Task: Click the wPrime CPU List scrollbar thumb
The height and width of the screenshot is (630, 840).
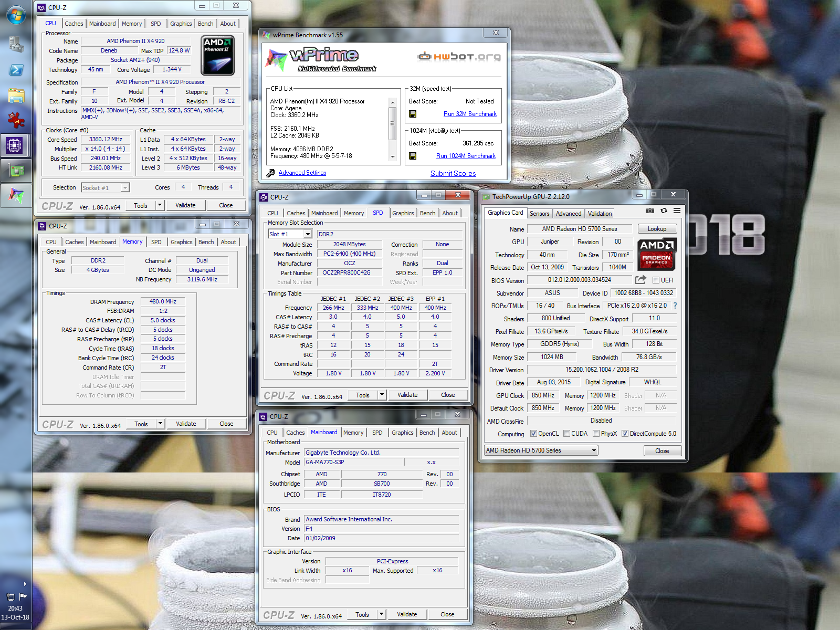Action: [392, 123]
